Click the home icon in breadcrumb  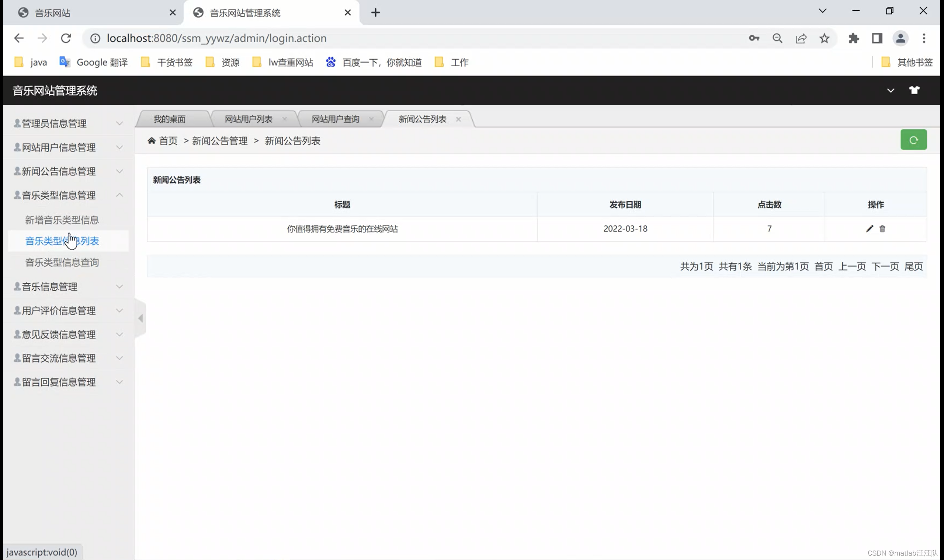click(152, 141)
